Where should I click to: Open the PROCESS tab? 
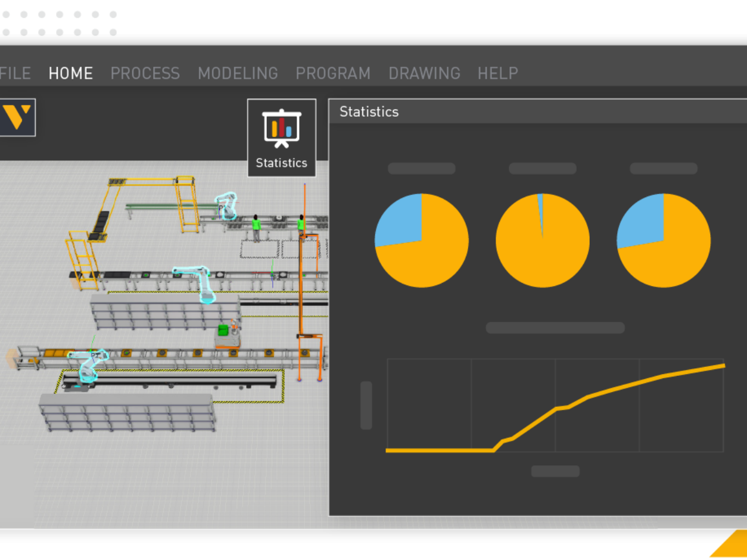(145, 73)
